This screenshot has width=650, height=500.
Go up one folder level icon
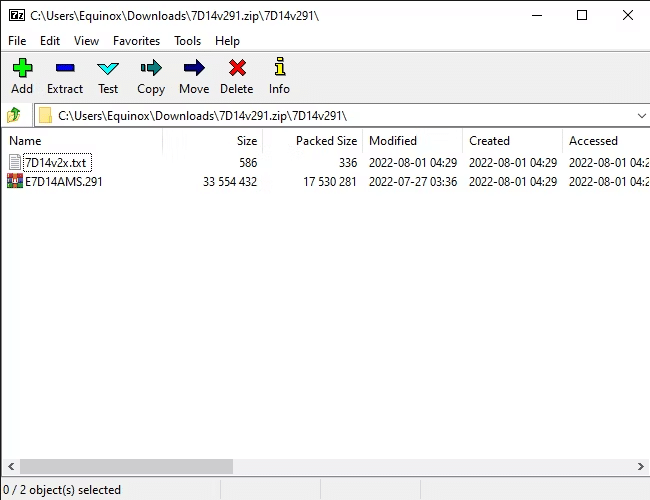15,115
